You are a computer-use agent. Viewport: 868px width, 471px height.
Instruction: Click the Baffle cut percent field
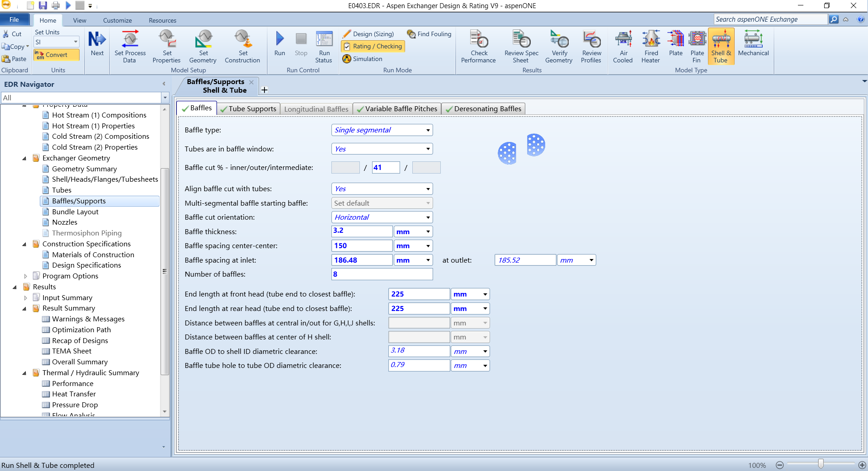coord(386,168)
